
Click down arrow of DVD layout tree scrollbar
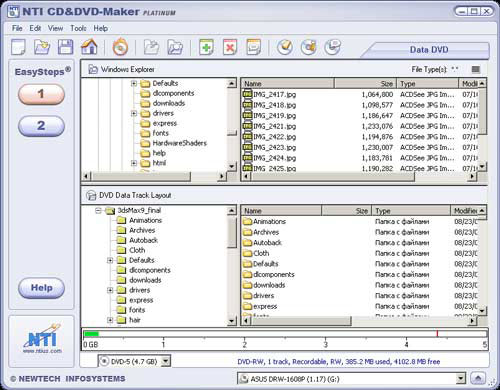point(232,321)
